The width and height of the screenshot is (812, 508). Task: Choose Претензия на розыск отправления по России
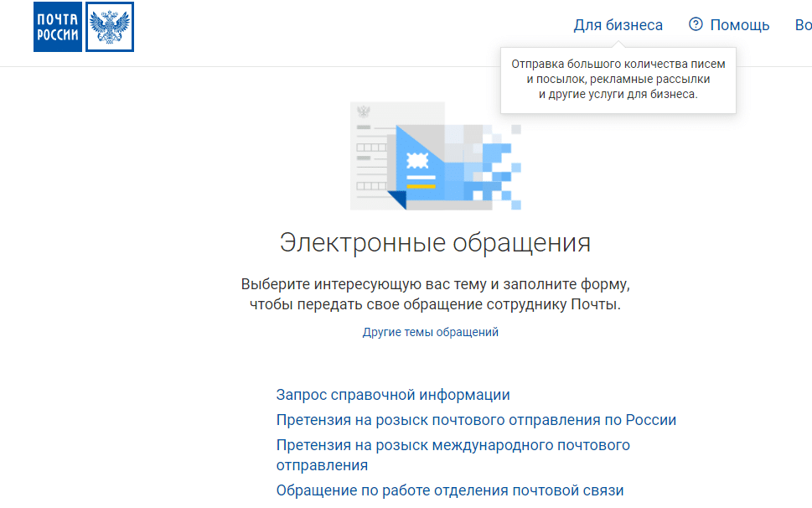pyautogui.click(x=476, y=420)
